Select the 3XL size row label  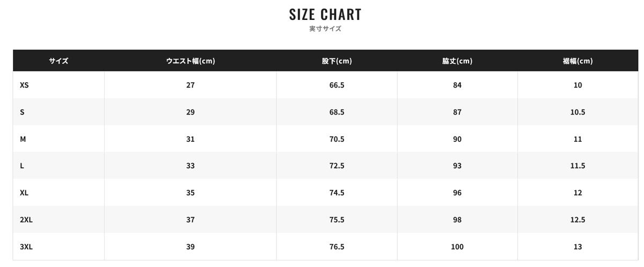(x=26, y=247)
